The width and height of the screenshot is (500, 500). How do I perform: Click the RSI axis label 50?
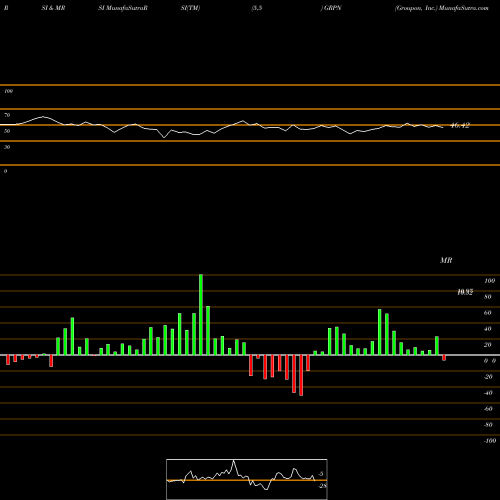(x=7, y=131)
